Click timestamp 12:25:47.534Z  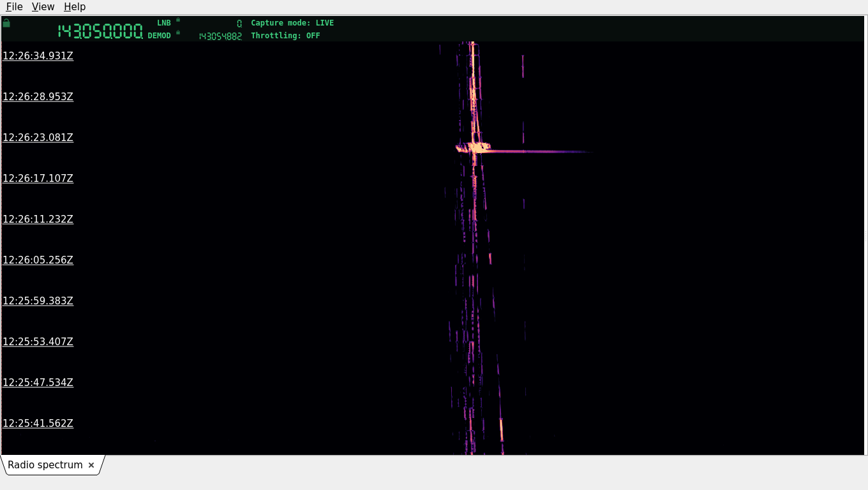[x=38, y=383]
